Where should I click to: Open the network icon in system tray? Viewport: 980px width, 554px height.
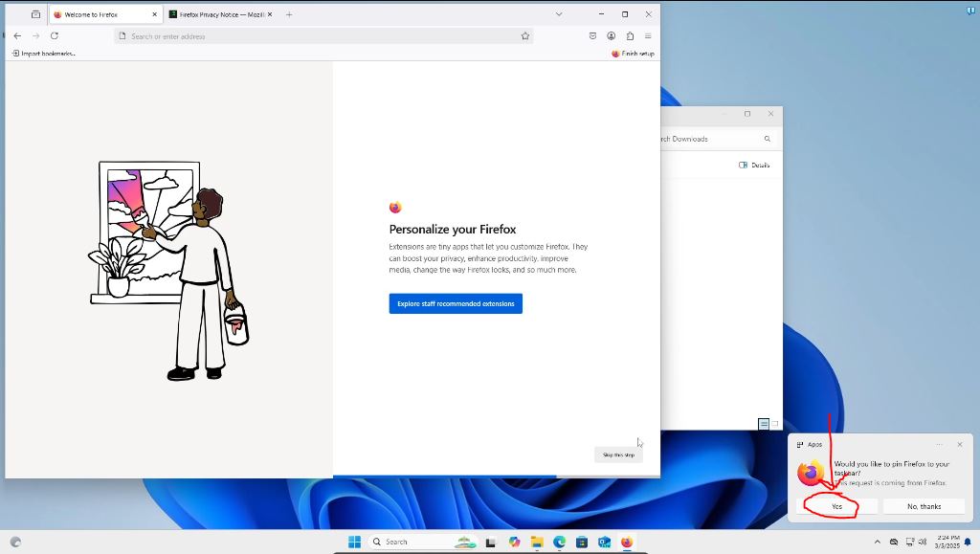(x=910, y=543)
